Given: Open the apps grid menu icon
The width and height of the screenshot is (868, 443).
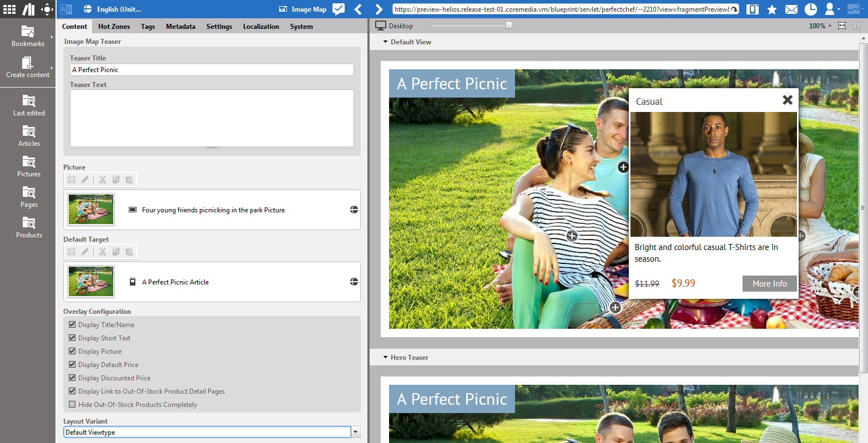Looking at the screenshot, I should coord(9,9).
